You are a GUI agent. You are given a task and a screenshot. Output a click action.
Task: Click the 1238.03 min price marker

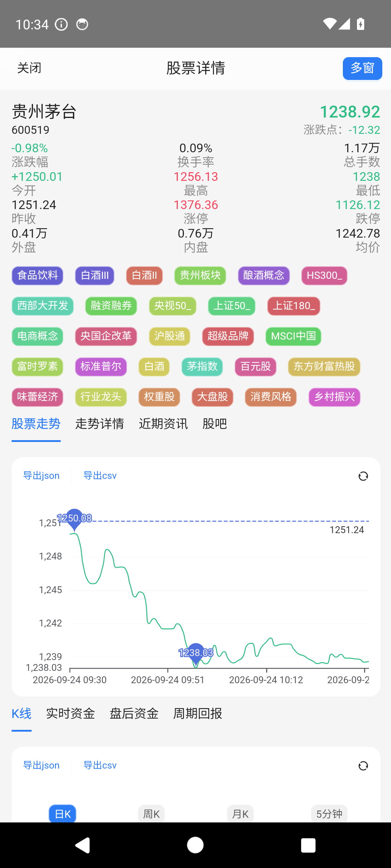[x=196, y=653]
